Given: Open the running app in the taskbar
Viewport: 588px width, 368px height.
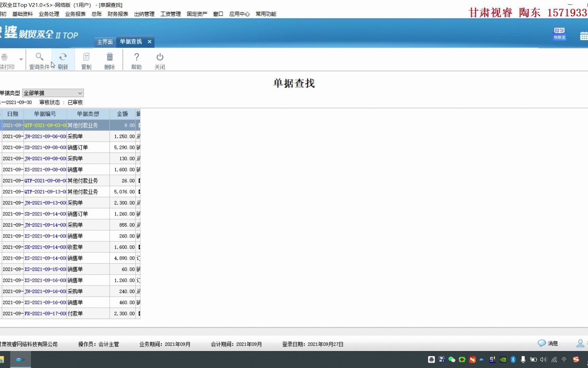Looking at the screenshot, I should click(x=20, y=359).
